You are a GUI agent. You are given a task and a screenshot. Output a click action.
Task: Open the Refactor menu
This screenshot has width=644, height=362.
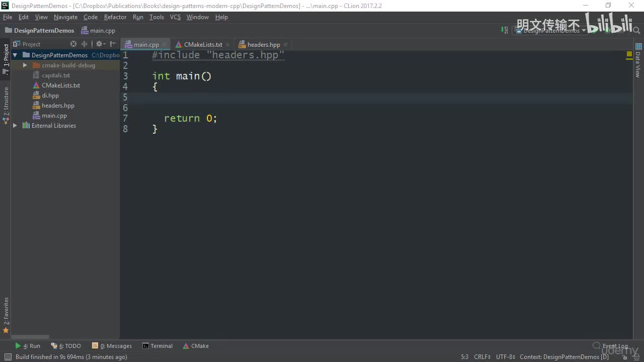click(x=115, y=17)
